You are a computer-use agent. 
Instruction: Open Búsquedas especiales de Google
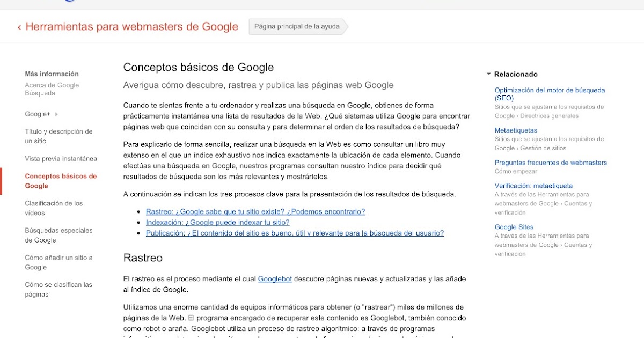click(58, 236)
